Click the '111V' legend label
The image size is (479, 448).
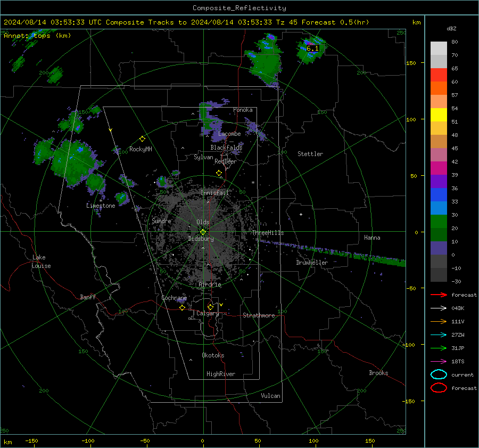(x=458, y=321)
